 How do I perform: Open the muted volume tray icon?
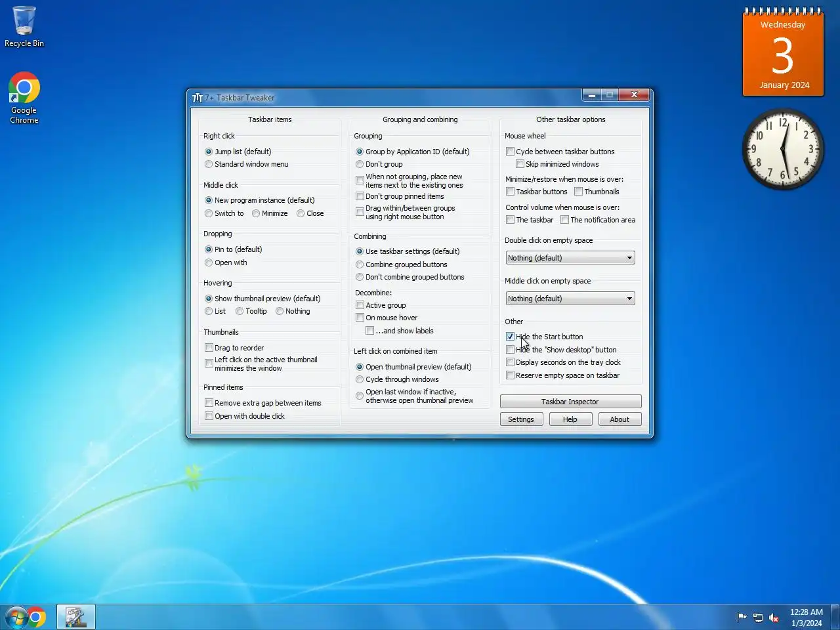[x=774, y=618]
